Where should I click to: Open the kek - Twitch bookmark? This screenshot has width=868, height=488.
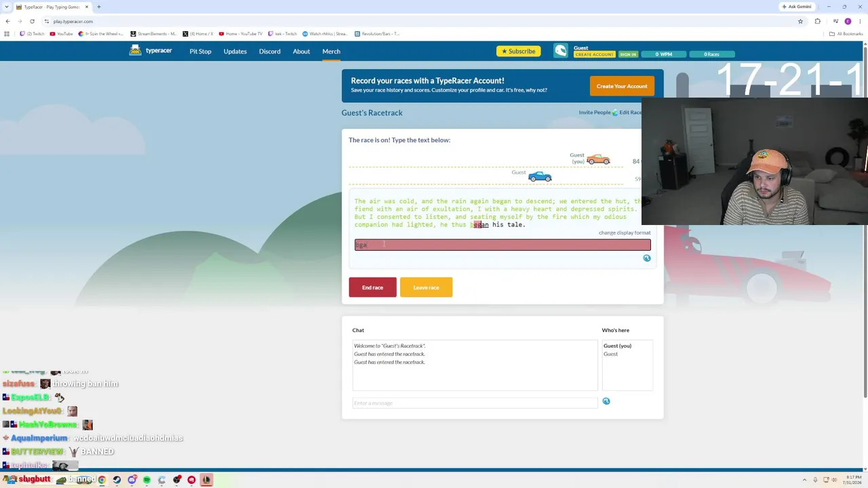click(283, 34)
